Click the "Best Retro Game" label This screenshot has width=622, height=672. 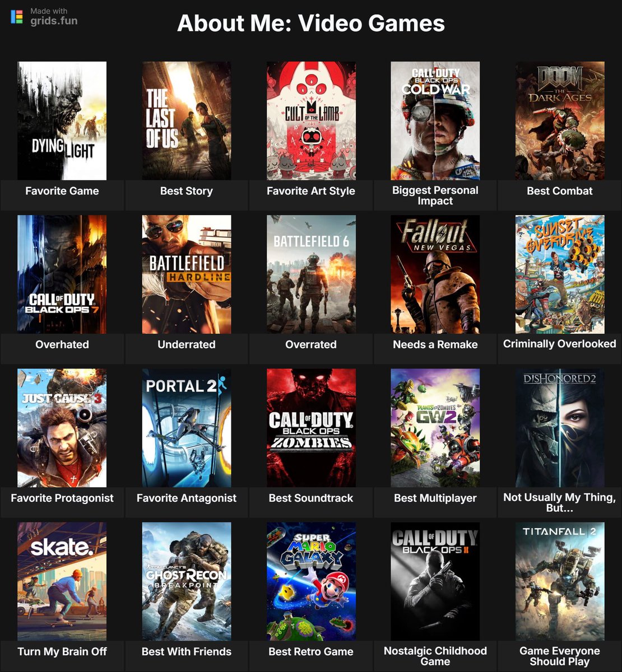(x=311, y=651)
